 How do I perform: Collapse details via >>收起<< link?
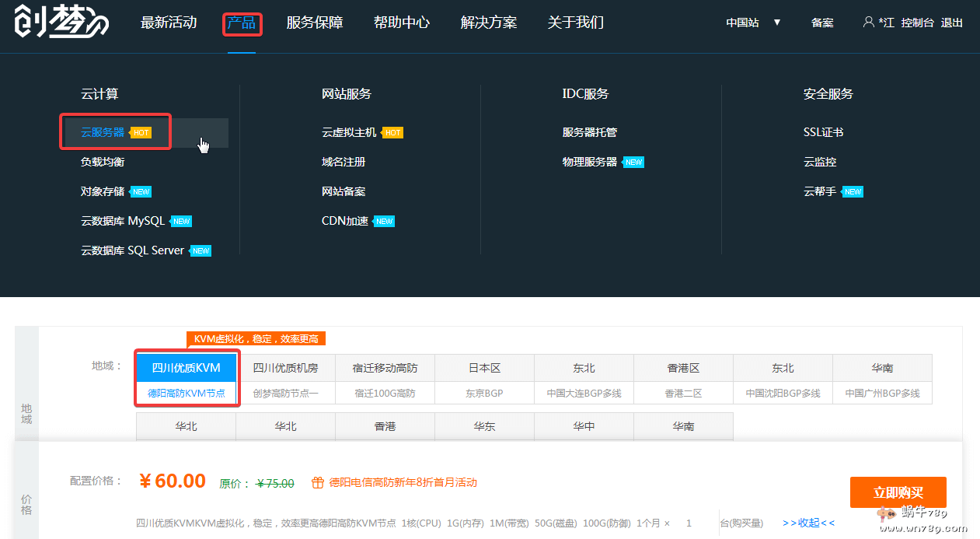coord(808,523)
